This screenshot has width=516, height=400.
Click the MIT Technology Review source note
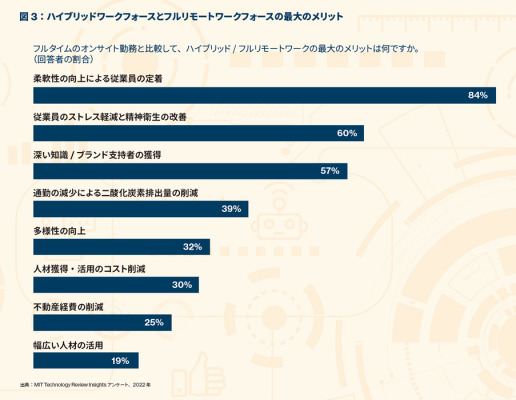click(85, 385)
